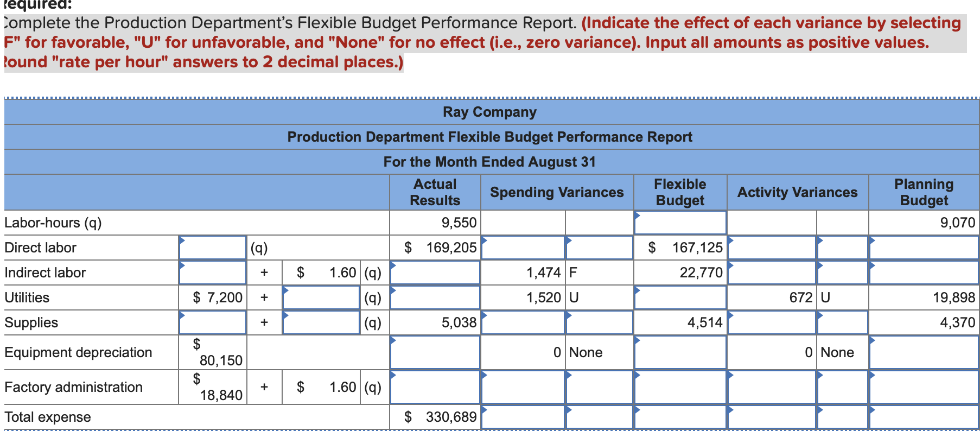Open Total expense activity variance effect dropdown
Viewport: 980px width, 431px height.
tap(843, 417)
